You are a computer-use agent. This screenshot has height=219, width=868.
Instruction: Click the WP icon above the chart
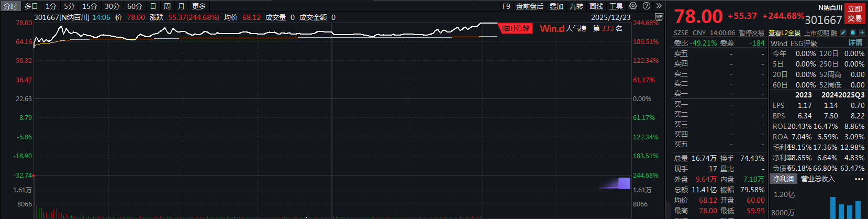(659, 17)
